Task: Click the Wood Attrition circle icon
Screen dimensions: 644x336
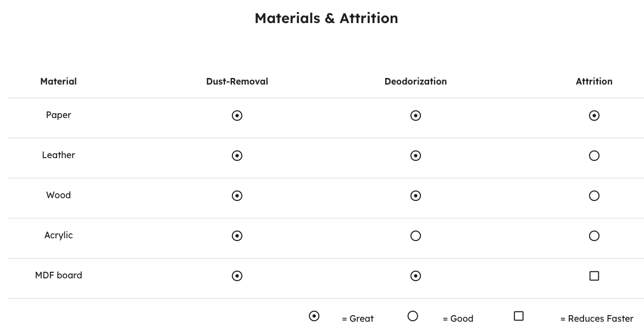Action: pos(594,195)
